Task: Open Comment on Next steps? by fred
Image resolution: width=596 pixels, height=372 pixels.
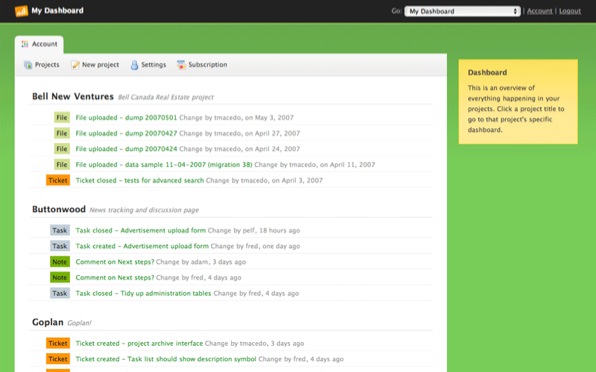Action: pos(115,277)
